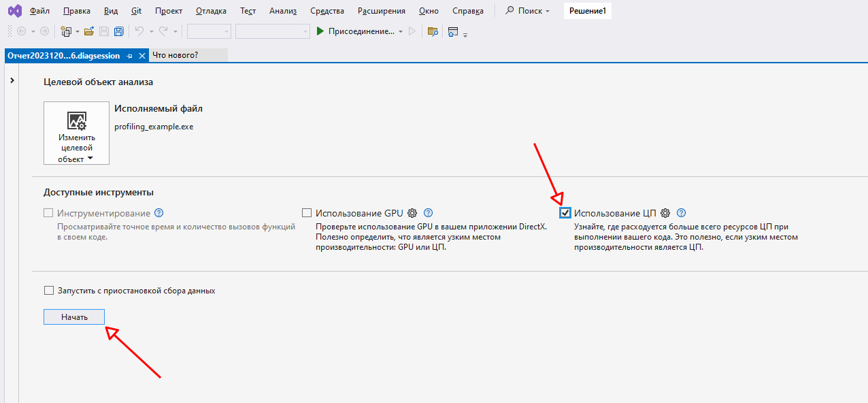The width and height of the screenshot is (868, 403).
Task: Click the Find in Files folder icon
Action: 432,31
